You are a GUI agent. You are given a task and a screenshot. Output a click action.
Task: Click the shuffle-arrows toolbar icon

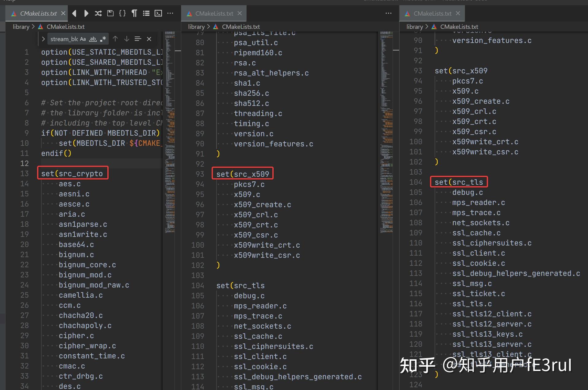pos(98,13)
